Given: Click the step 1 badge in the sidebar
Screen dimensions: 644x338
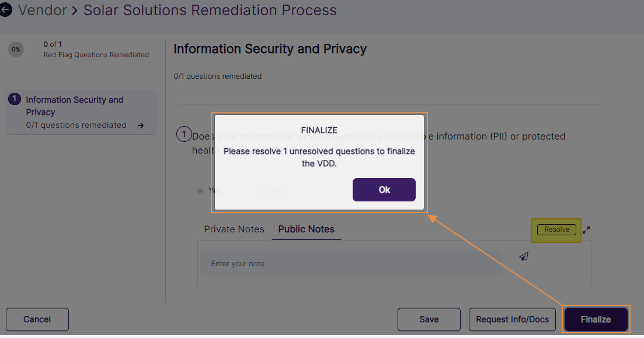Looking at the screenshot, I should click(14, 99).
